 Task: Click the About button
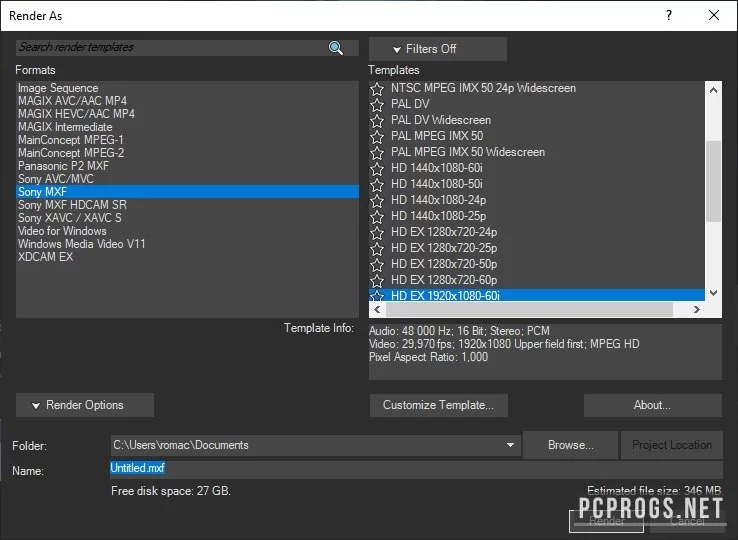[x=653, y=405]
